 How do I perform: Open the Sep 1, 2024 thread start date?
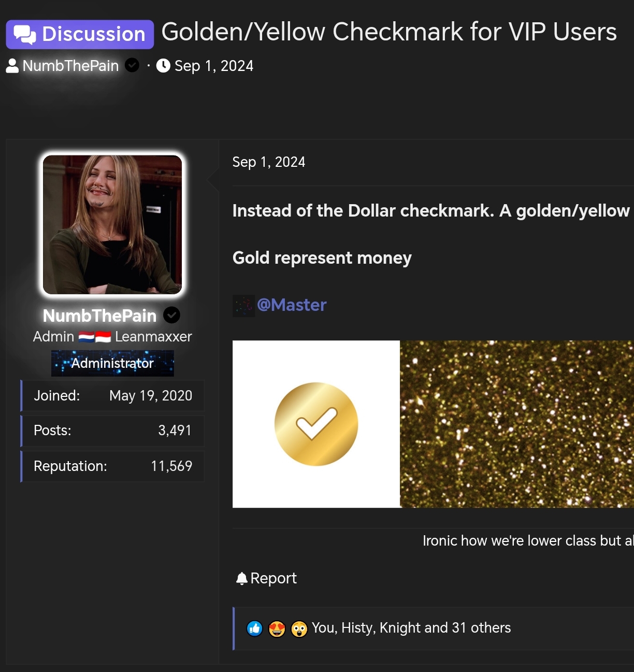pos(214,66)
